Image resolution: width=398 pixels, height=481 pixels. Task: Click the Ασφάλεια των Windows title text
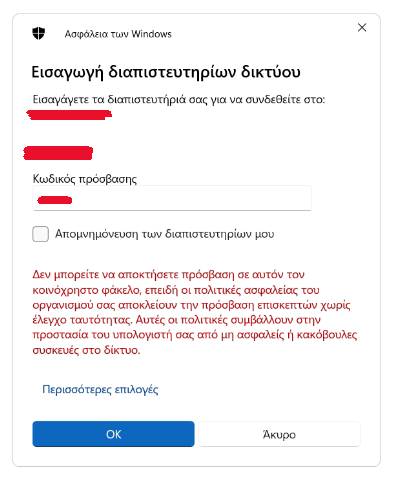[118, 34]
